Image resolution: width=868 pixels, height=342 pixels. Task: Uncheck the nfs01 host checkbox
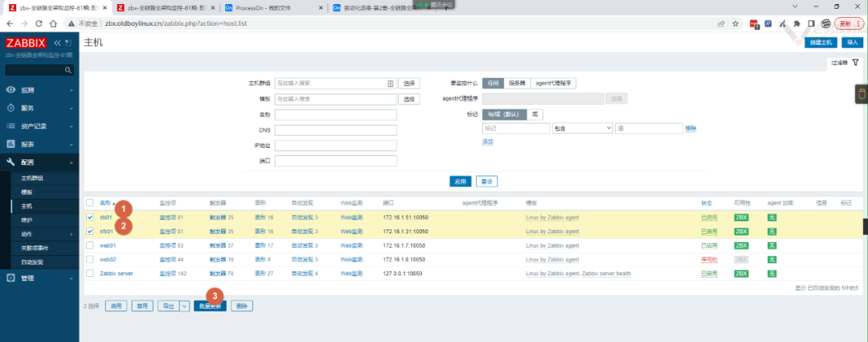90,231
